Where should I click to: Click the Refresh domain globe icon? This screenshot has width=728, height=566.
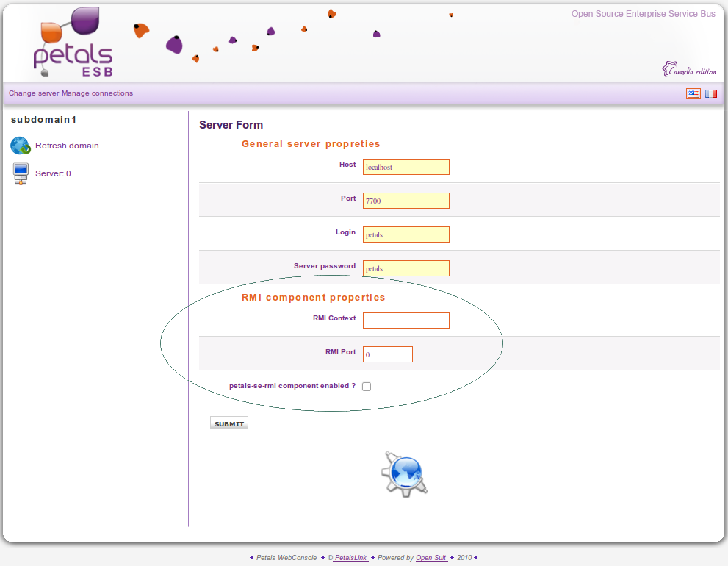click(20, 146)
